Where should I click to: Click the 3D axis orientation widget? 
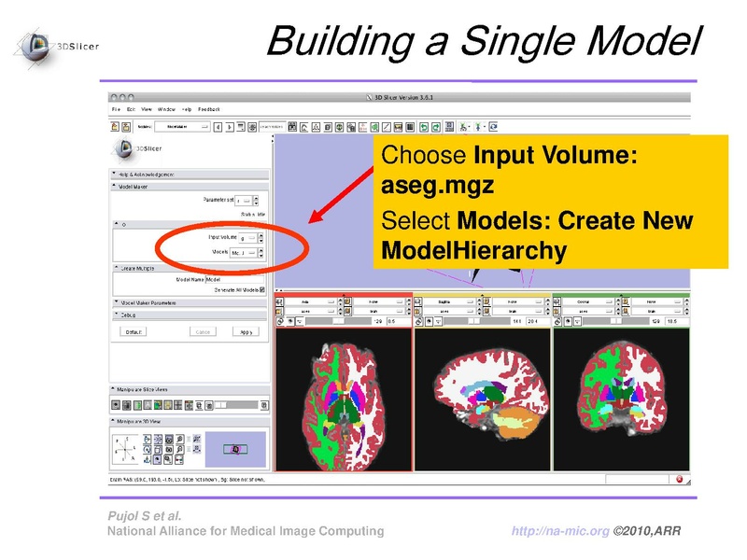pyautogui.click(x=125, y=449)
